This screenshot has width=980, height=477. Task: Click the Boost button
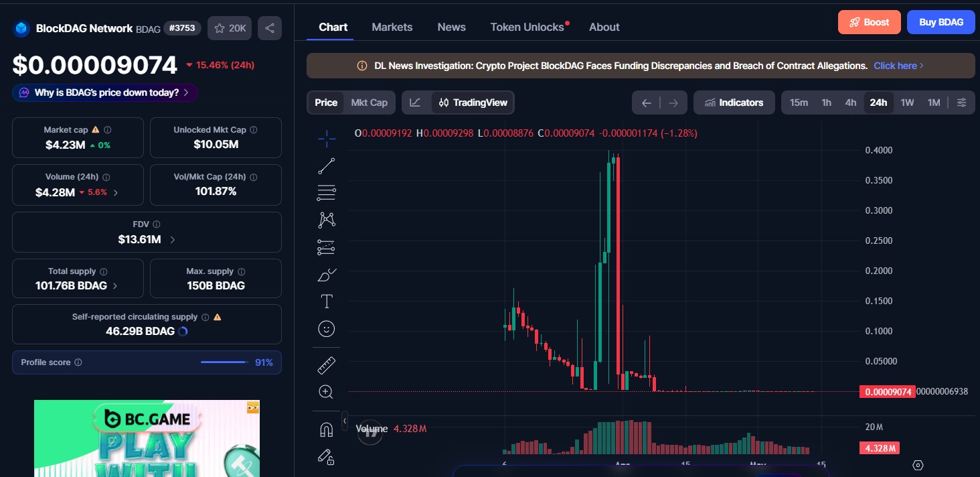click(x=870, y=22)
